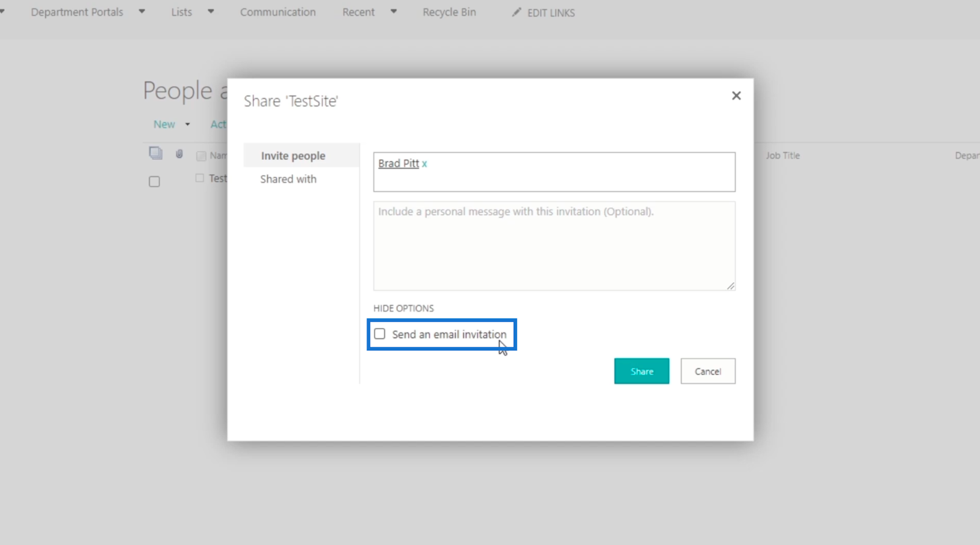Click the Brad Pitt name link
Viewport: 980px width, 545px height.
click(x=399, y=163)
